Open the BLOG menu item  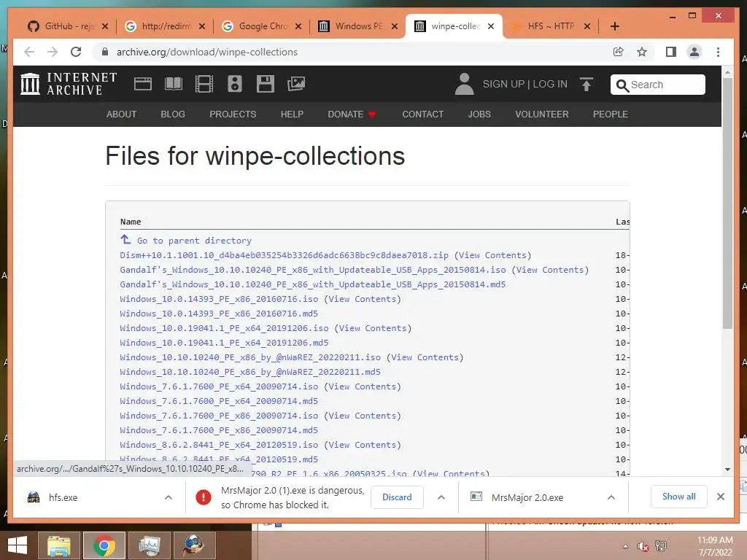point(173,114)
